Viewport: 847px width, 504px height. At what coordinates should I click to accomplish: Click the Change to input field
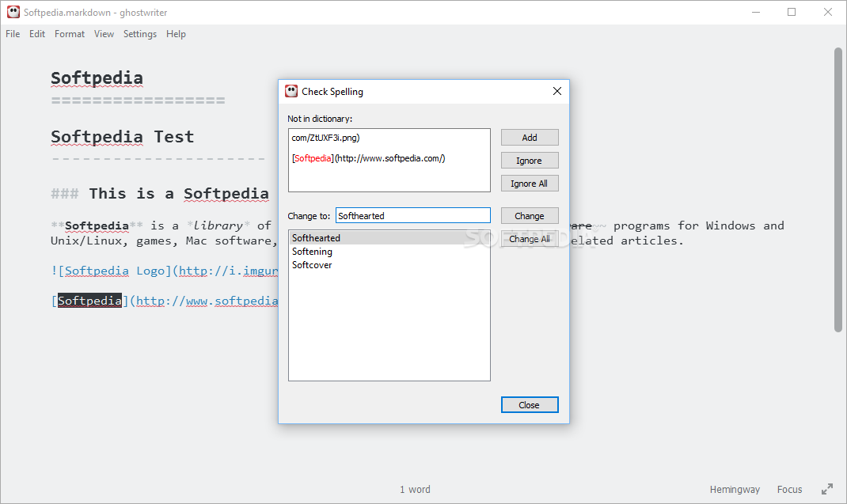pos(412,215)
